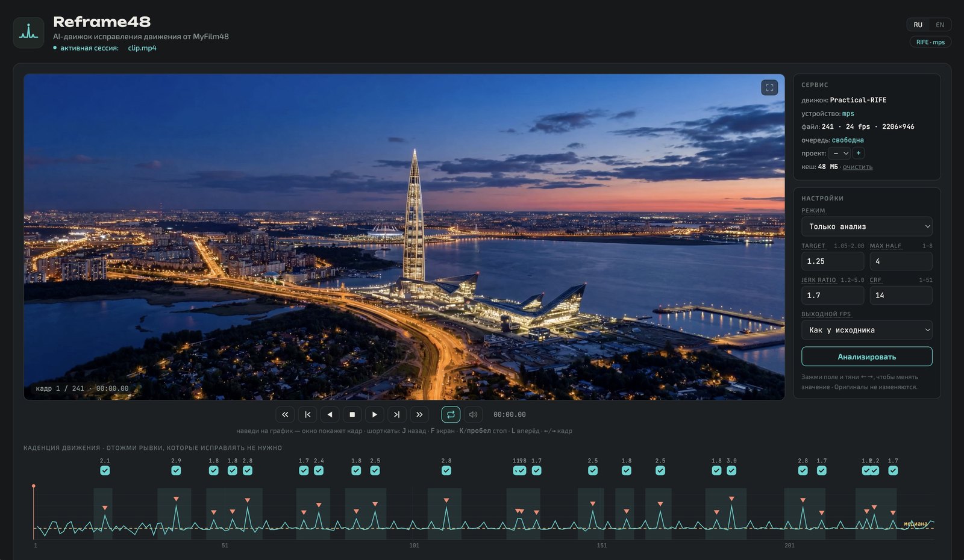
Task: Jump to the last frame with skip-to-end
Action: point(396,414)
